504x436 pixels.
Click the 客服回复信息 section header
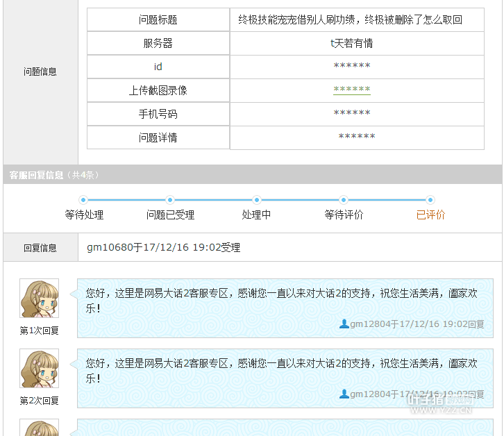click(36, 175)
